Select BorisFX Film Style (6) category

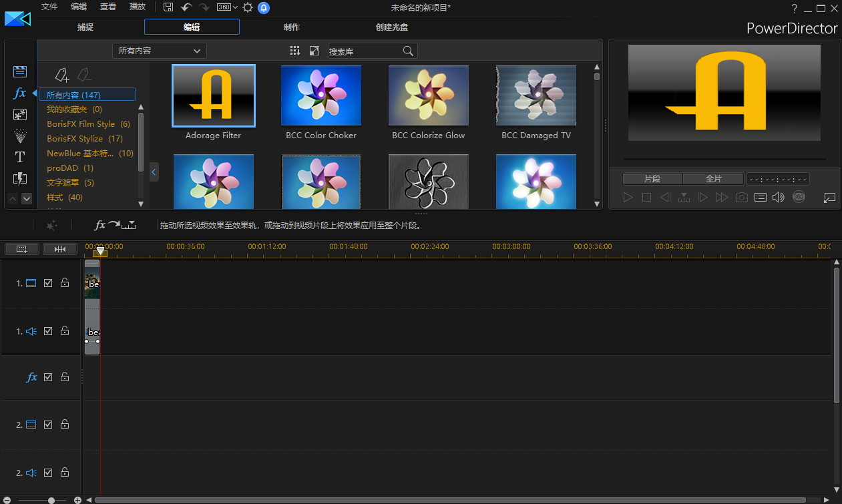(x=88, y=124)
